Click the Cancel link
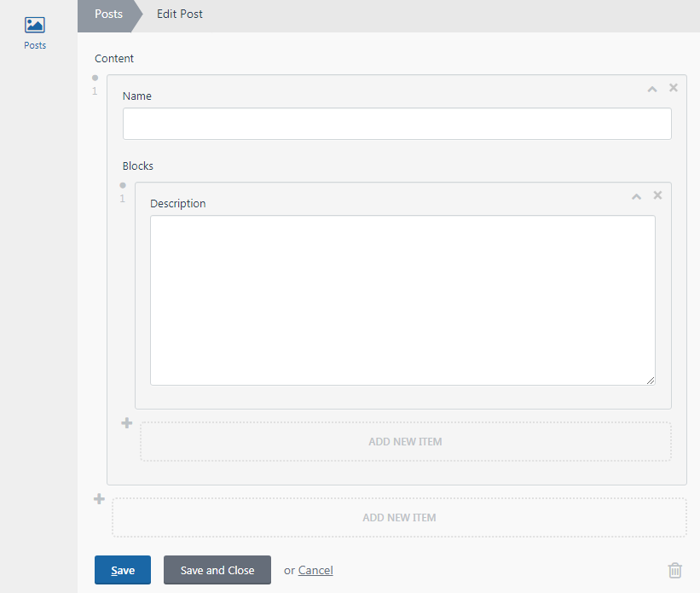 (315, 570)
